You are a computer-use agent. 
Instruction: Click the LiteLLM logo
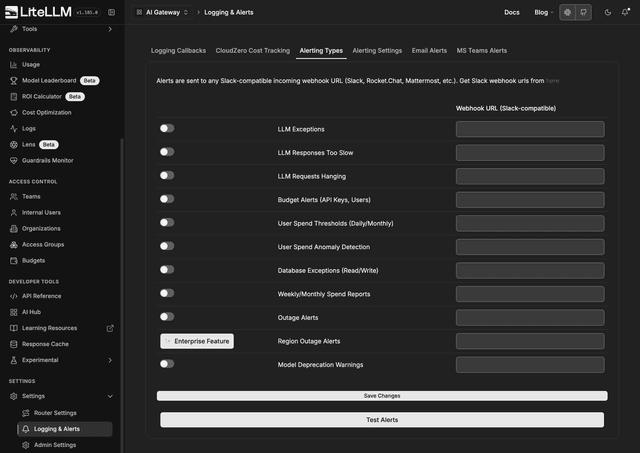(38, 12)
